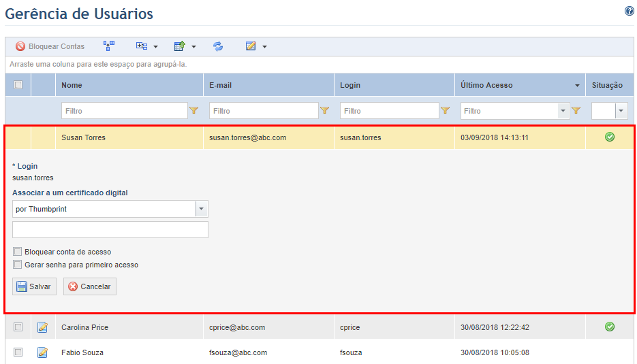Toggle the select-all header checkbox
The width and height of the screenshot is (637, 364).
click(x=18, y=85)
